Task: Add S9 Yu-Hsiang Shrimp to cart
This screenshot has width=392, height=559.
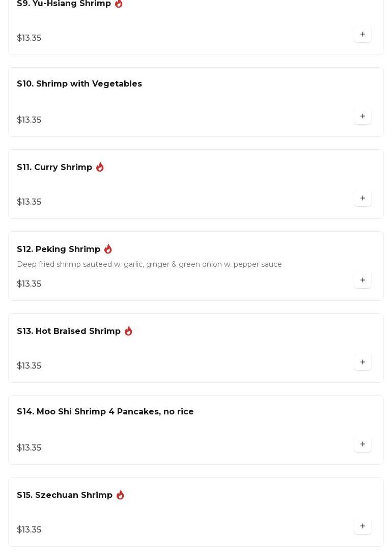Action: click(362, 35)
